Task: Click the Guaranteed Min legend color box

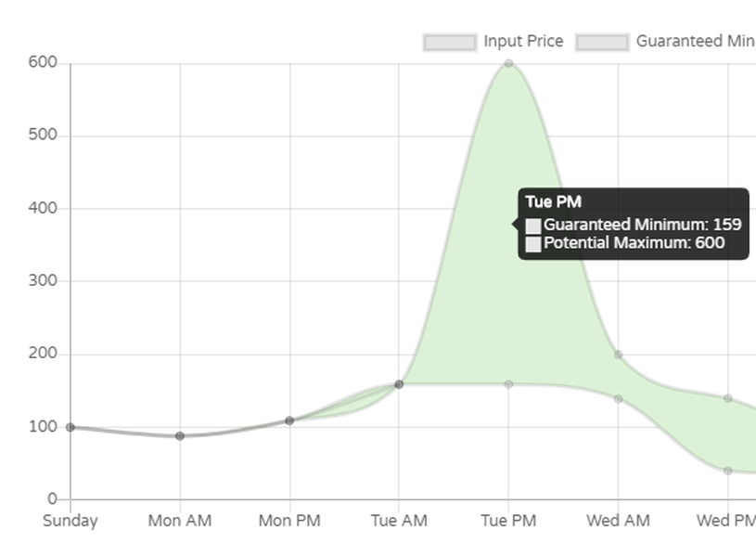Action: [602, 42]
